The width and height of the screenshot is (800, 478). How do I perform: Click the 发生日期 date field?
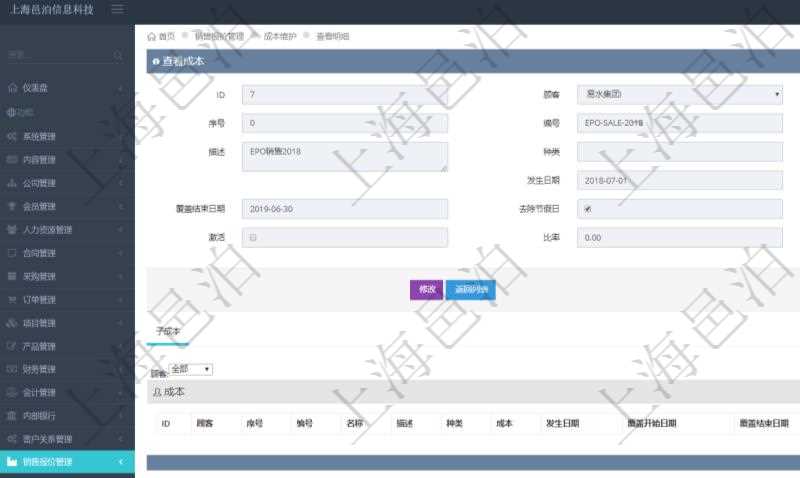tap(680, 180)
